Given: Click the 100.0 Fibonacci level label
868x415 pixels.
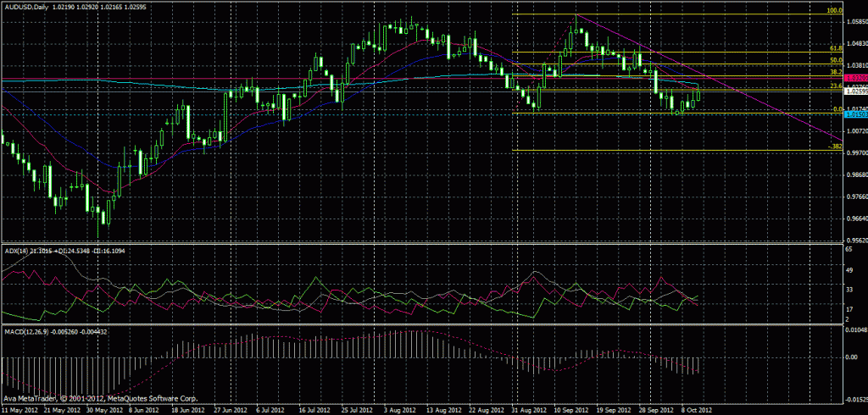Looking at the screenshot, I should (x=834, y=12).
